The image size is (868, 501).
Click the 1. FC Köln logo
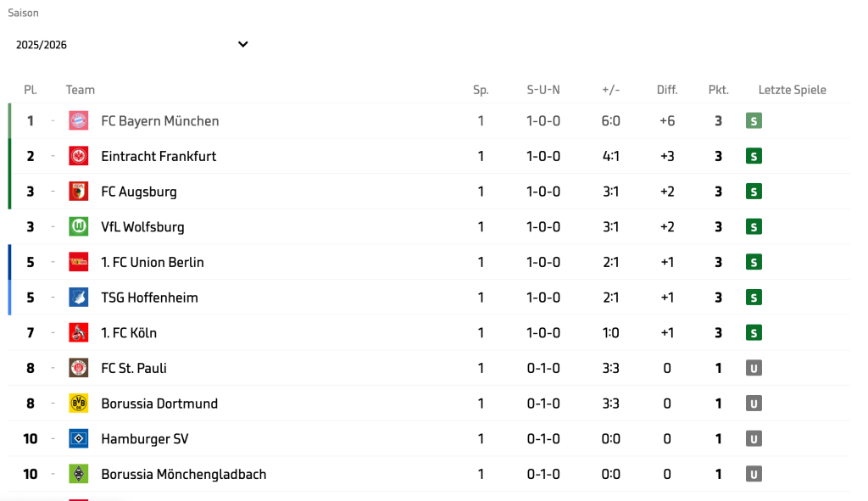[x=79, y=332]
